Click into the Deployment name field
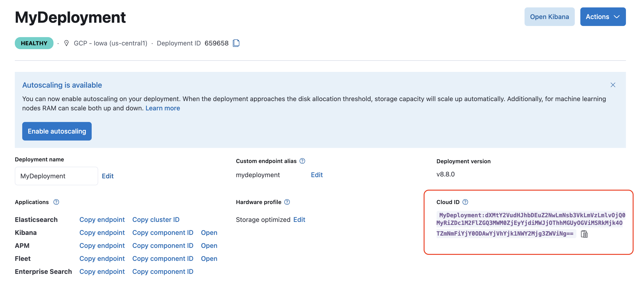 (56, 176)
